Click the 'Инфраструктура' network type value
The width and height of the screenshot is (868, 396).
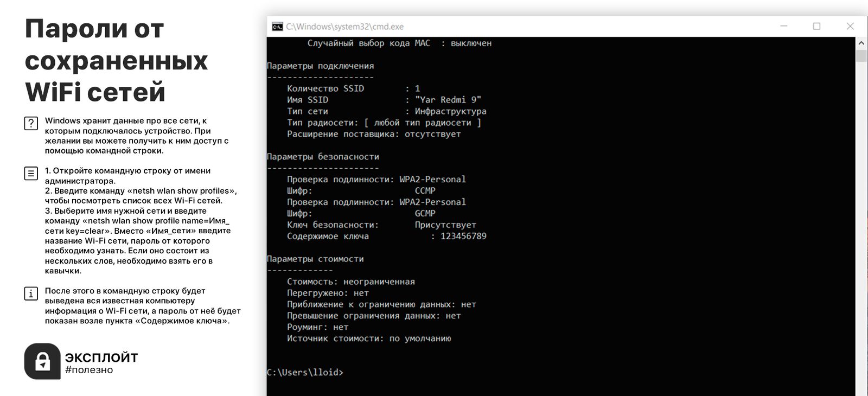click(x=450, y=111)
